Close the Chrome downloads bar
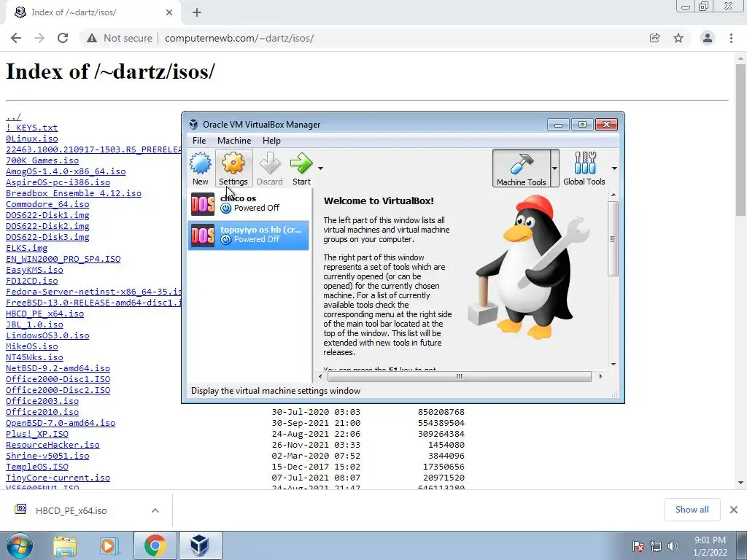The image size is (747, 560). (734, 510)
